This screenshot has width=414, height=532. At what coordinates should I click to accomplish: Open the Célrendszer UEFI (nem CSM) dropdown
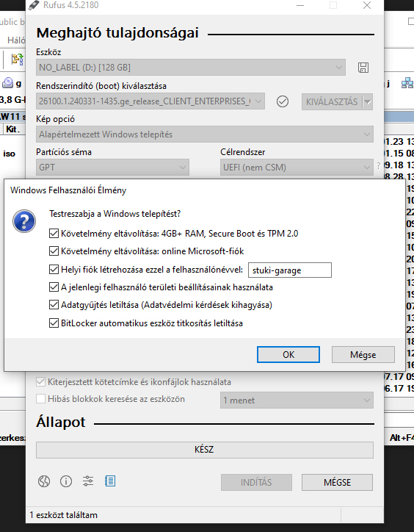[297, 168]
